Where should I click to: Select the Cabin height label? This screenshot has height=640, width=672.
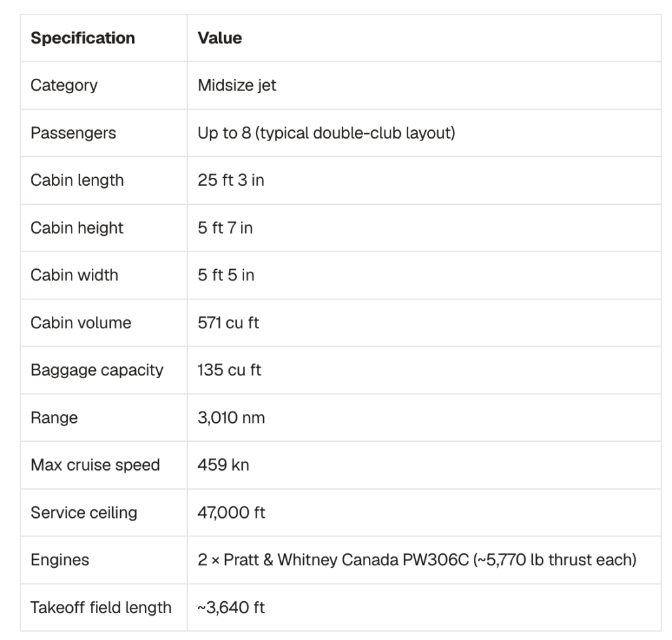[x=77, y=228]
